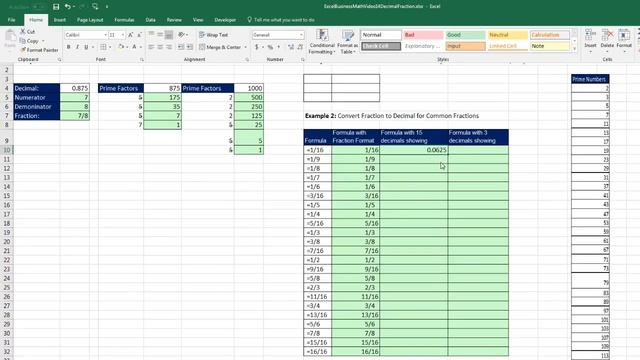Viewport: 640px width, 360px height.
Task: Toggle Bold formatting
Action: 69,47
